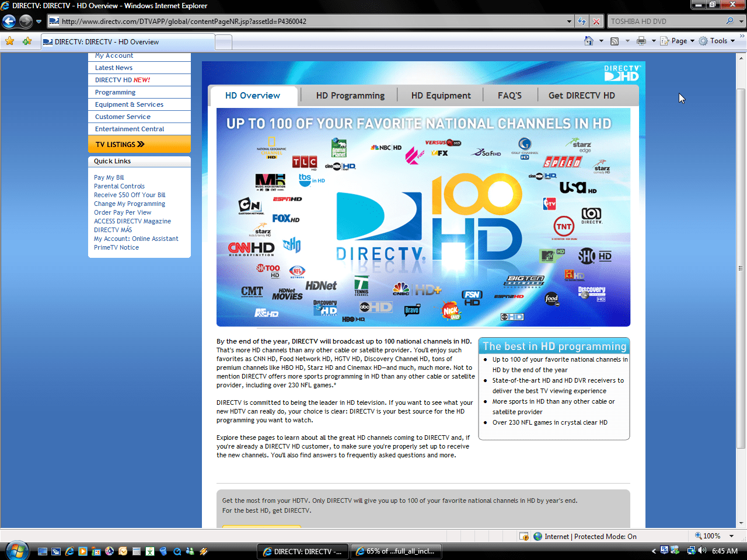This screenshot has height=560, width=747.
Task: Expand the address bar history dropdown
Action: tap(570, 22)
